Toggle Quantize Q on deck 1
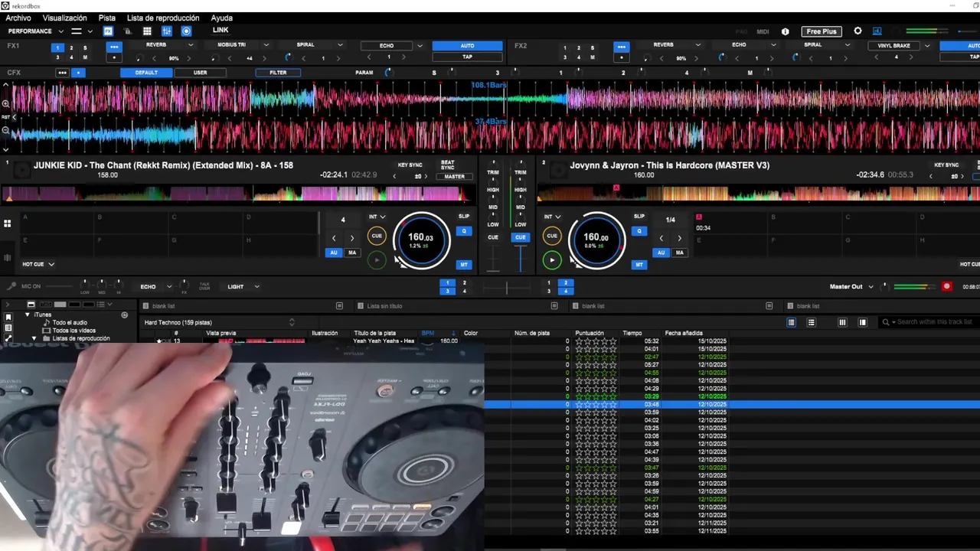 coord(464,230)
